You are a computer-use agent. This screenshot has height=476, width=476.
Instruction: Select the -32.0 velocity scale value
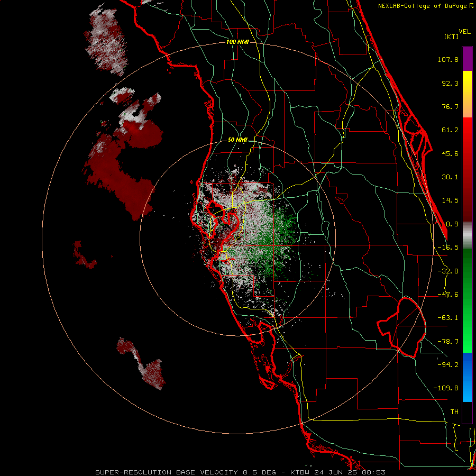[448, 271]
